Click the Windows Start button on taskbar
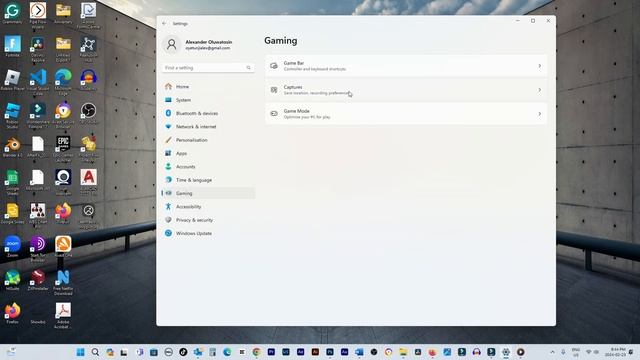This screenshot has width=640, height=360. tap(80, 352)
